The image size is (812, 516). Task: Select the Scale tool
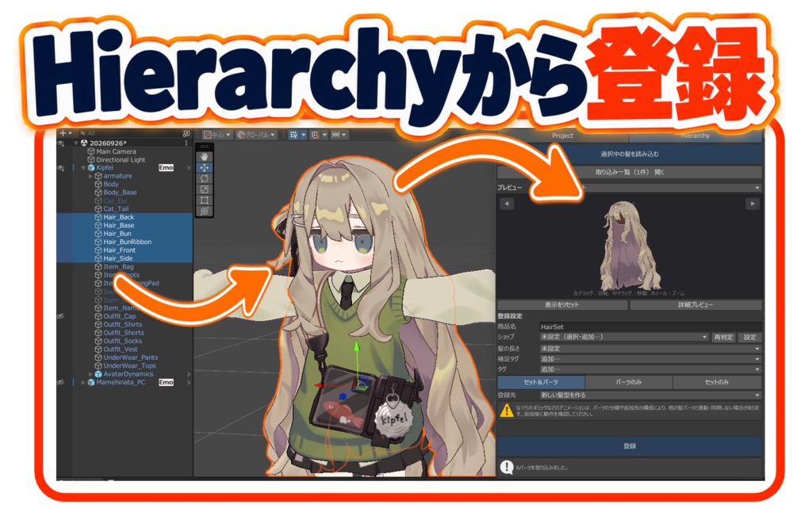click(205, 189)
